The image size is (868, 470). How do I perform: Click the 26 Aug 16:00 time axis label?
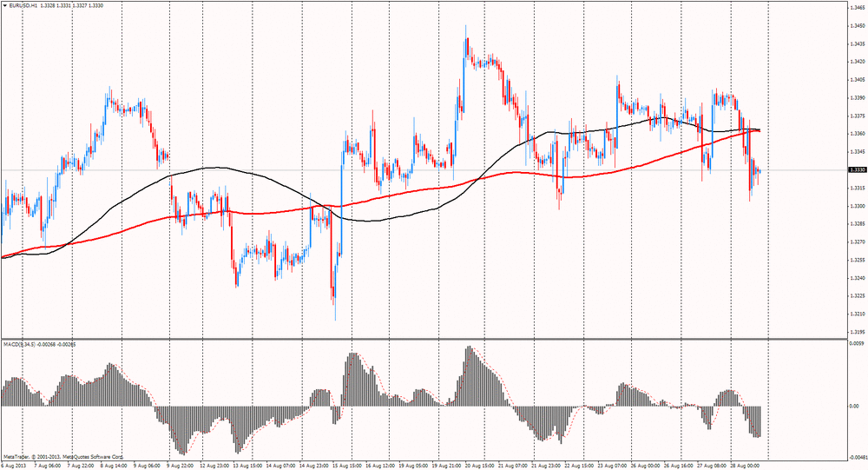click(x=679, y=466)
